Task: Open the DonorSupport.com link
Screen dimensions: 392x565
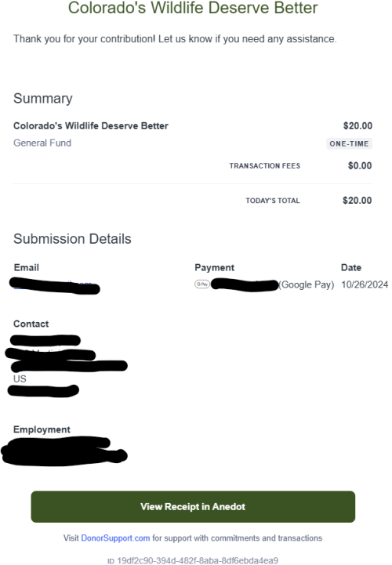Action: coord(115,538)
